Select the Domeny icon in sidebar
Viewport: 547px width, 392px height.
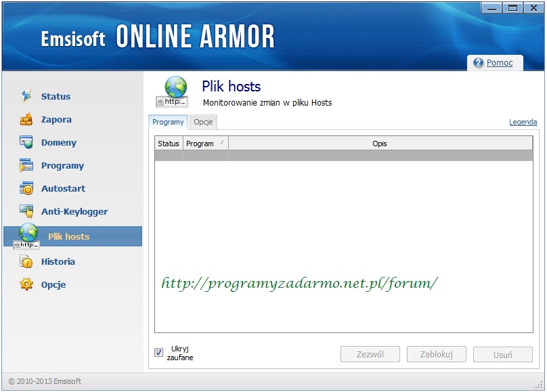[26, 143]
